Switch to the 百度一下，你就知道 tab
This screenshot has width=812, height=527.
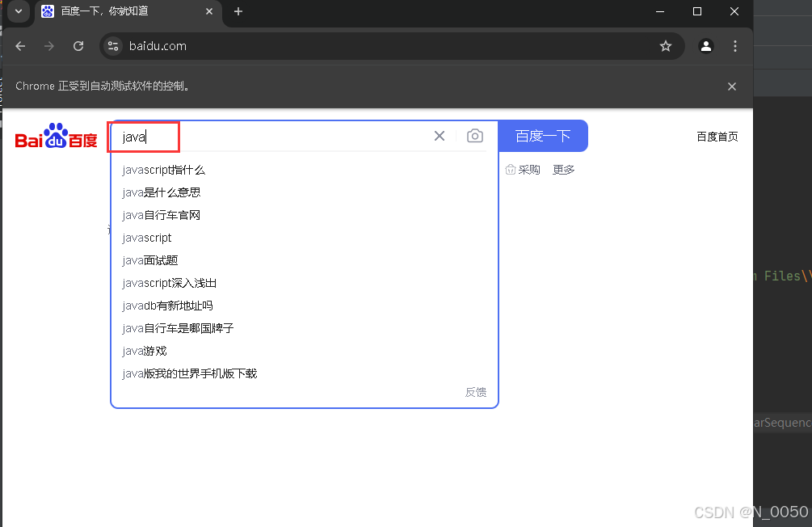[128, 12]
